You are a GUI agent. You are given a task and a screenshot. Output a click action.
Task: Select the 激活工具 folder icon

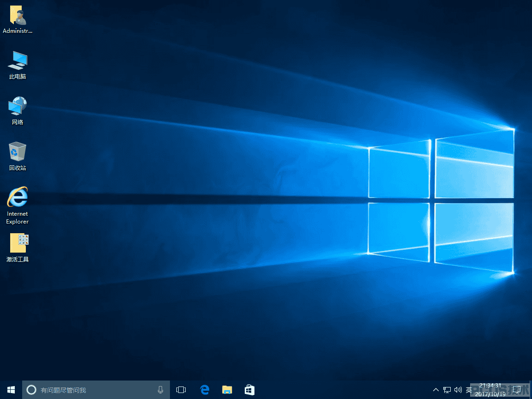click(x=19, y=243)
